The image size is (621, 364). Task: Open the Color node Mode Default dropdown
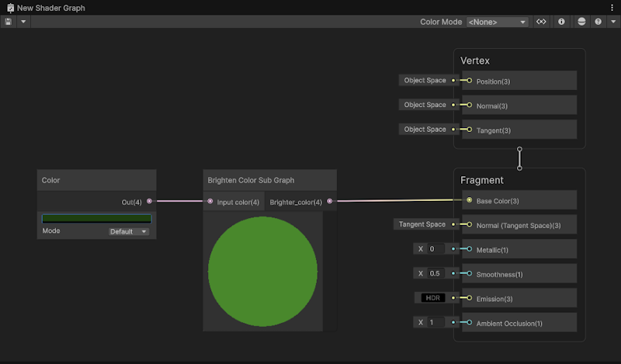[129, 231]
